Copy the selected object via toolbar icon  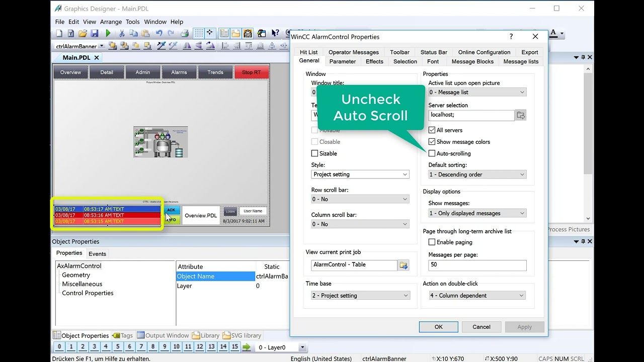pyautogui.click(x=133, y=34)
